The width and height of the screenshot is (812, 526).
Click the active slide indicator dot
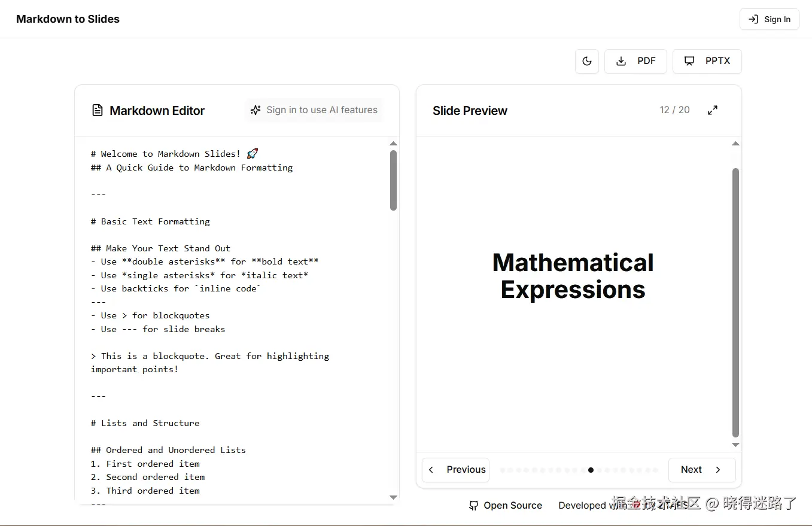click(x=591, y=470)
